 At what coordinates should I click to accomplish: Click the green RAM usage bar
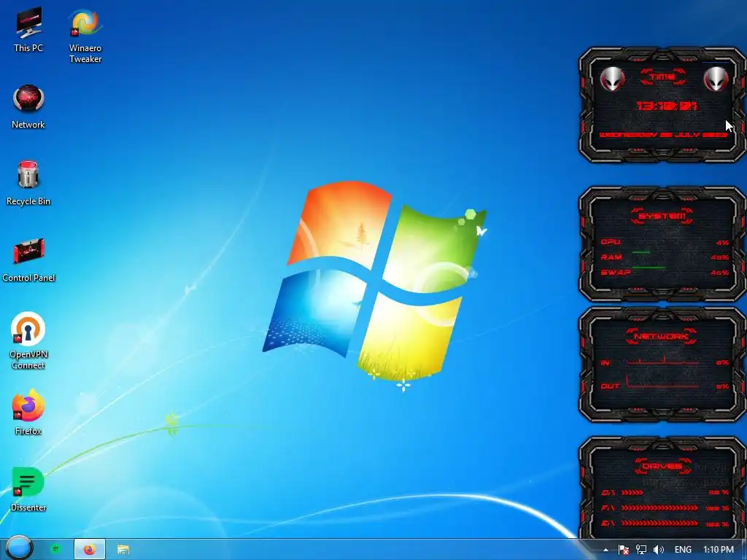point(640,252)
